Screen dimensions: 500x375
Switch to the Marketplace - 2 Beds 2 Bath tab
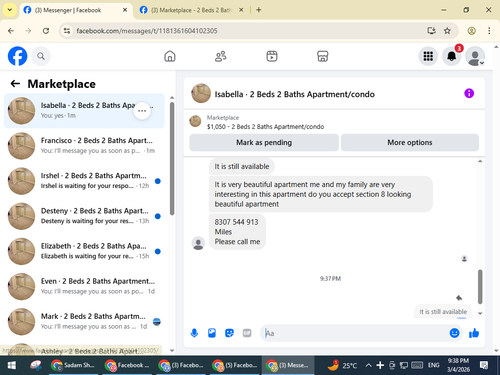(x=191, y=10)
